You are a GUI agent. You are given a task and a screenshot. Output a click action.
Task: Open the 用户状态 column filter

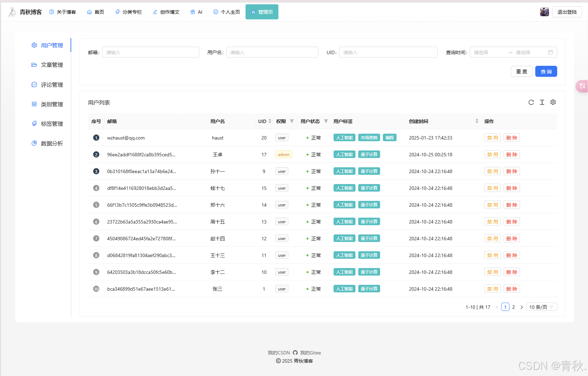(326, 121)
